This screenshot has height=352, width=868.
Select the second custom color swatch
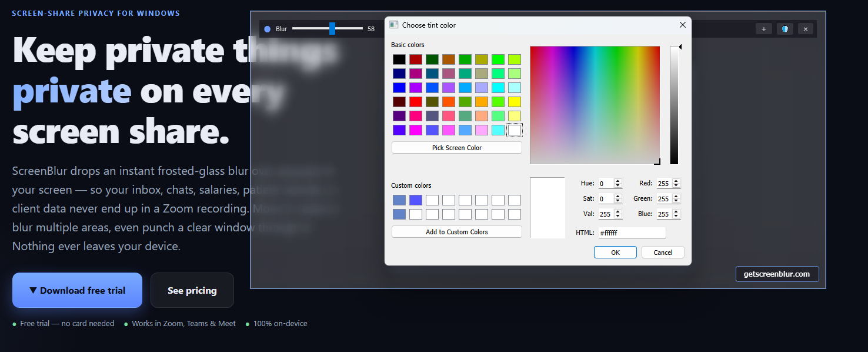[416, 200]
